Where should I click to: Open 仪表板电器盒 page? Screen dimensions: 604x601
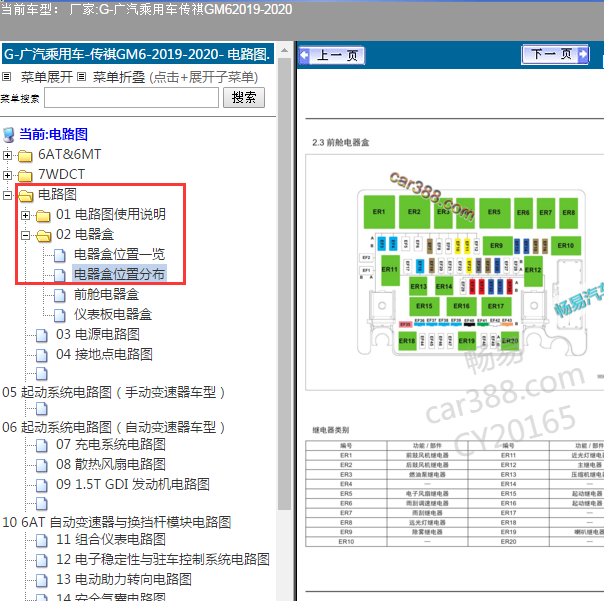pos(113,314)
